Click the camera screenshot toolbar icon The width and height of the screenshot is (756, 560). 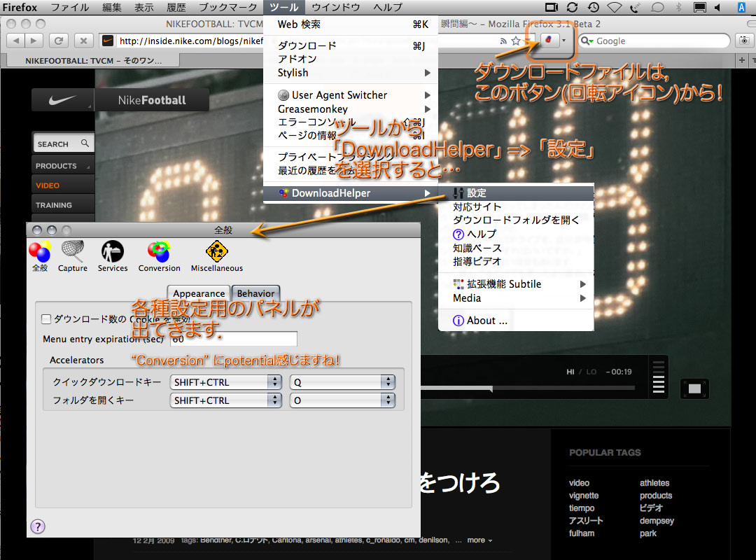click(x=744, y=41)
